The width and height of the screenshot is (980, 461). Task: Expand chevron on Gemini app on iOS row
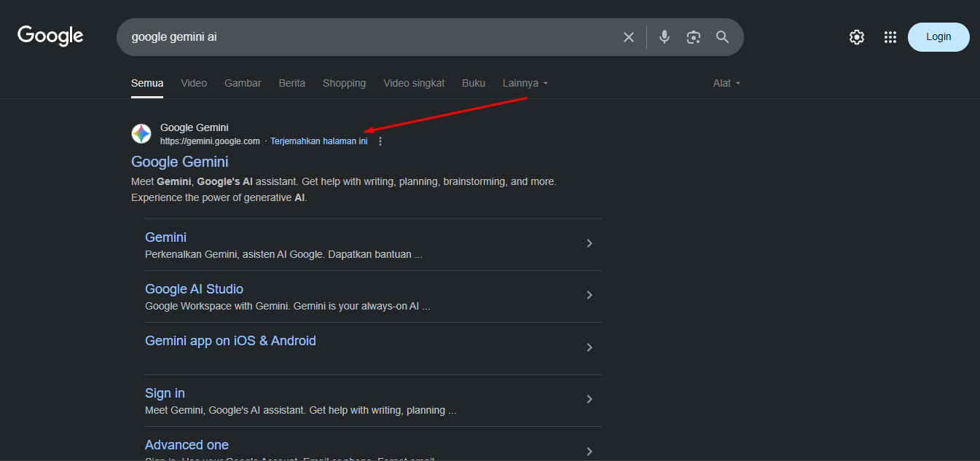tap(589, 347)
